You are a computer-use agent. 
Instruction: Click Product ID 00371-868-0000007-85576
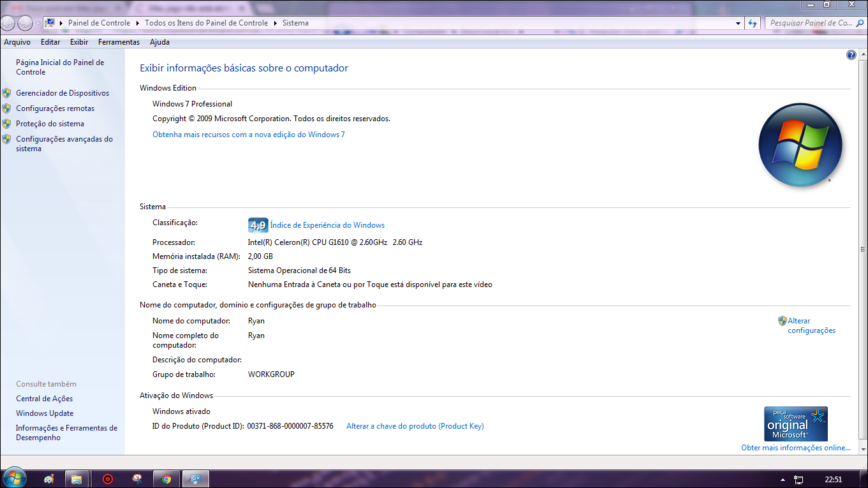point(290,426)
